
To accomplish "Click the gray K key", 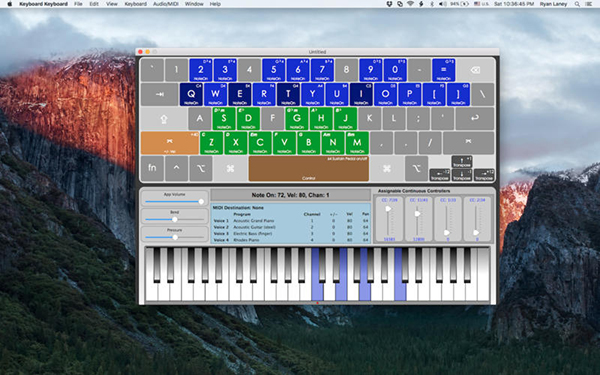I will (369, 119).
